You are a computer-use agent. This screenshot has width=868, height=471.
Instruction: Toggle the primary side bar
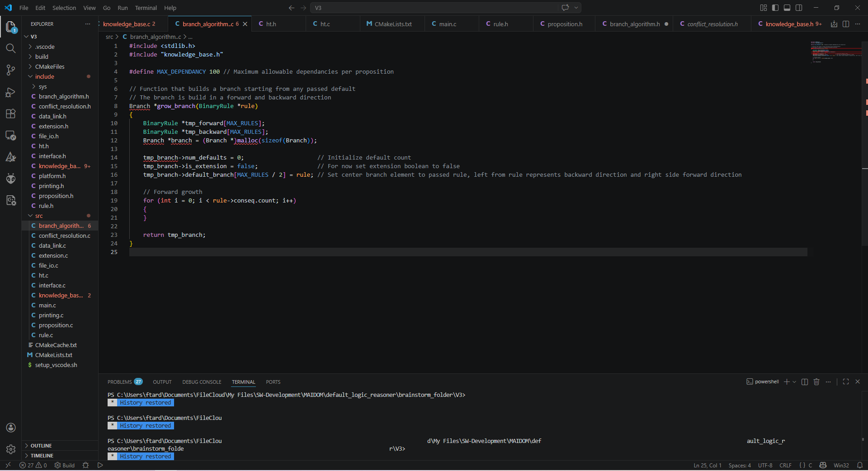click(x=775, y=8)
